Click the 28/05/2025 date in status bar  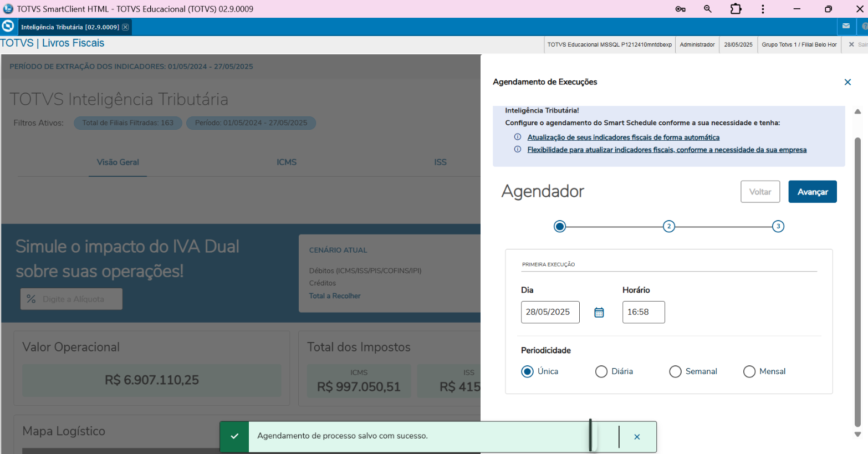pos(738,44)
